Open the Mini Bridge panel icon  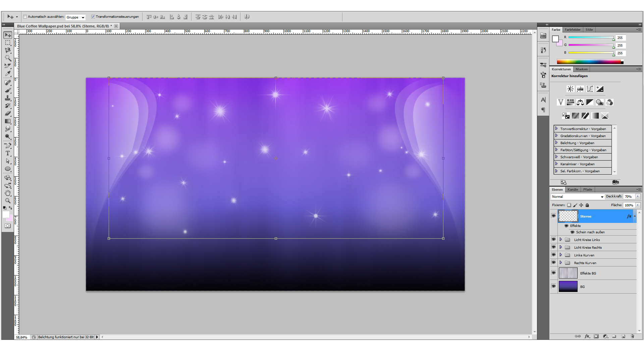click(x=543, y=36)
